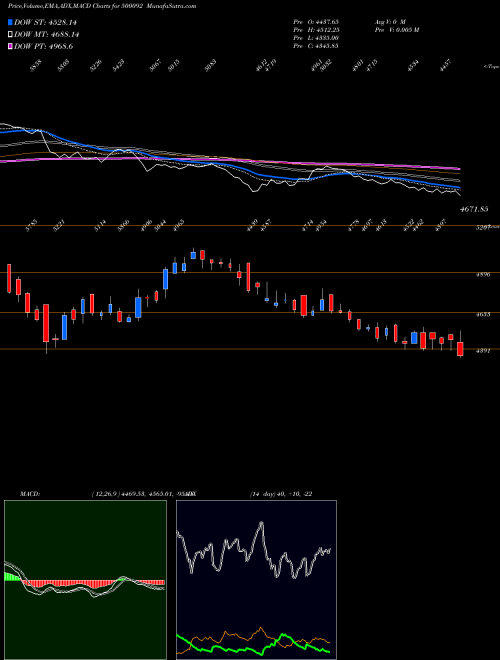Click the ADX '(14 day) 40, +10, -22' text
This screenshot has width=500, height=660.
(281, 494)
